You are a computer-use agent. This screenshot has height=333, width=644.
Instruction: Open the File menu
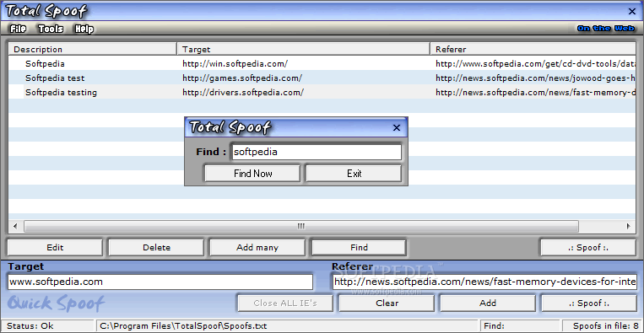click(x=18, y=29)
